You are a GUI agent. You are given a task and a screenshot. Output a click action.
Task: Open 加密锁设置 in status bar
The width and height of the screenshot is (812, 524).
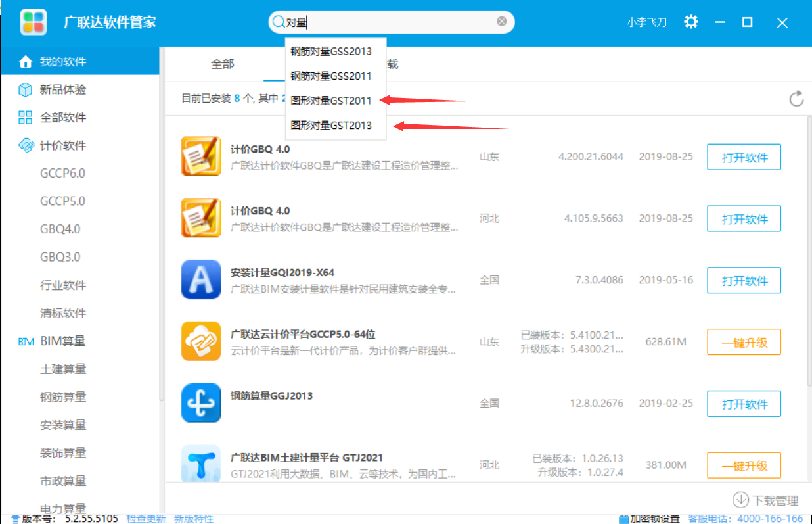654,519
